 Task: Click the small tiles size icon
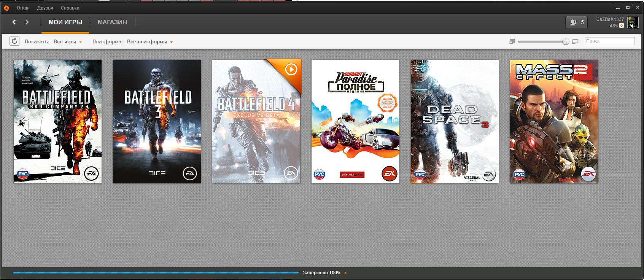click(512, 41)
